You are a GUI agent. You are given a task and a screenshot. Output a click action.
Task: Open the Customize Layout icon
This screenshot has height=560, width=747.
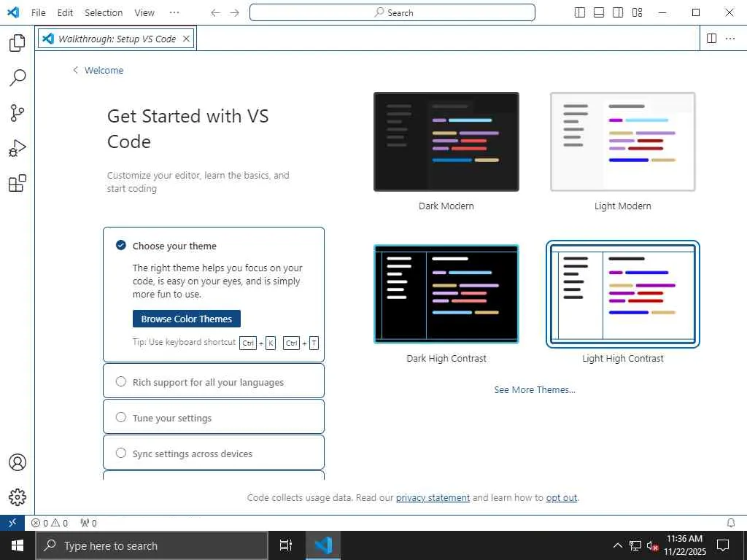[x=637, y=13]
